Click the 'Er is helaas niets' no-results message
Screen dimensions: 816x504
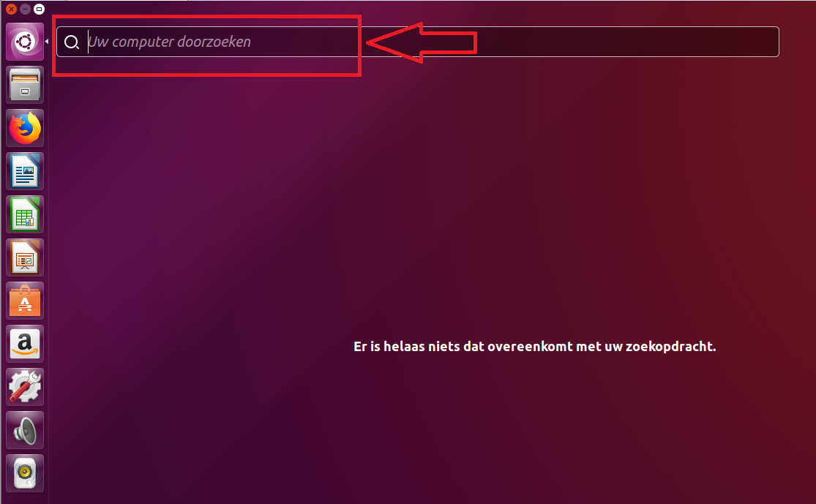coord(534,347)
